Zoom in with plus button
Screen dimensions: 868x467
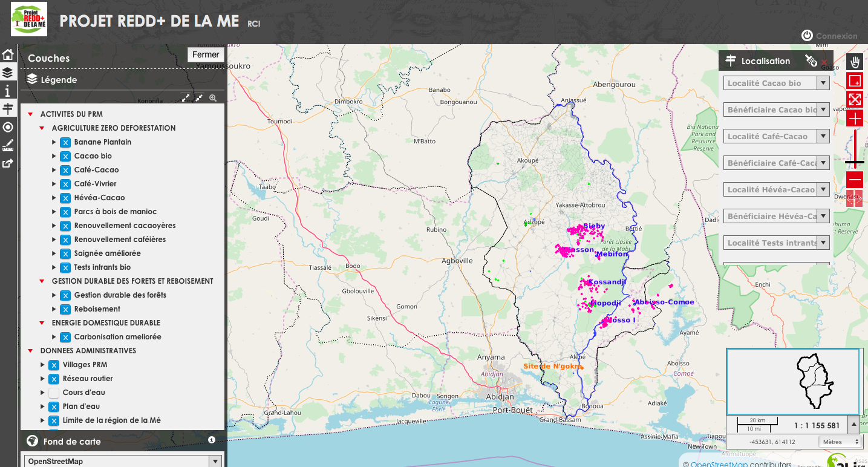click(x=855, y=118)
